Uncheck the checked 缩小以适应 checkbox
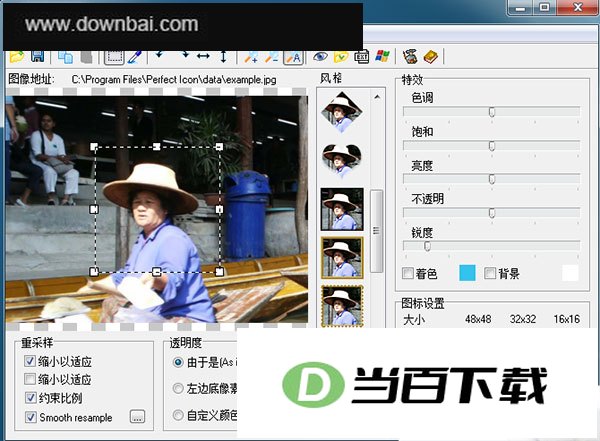600x441 pixels. (30, 361)
